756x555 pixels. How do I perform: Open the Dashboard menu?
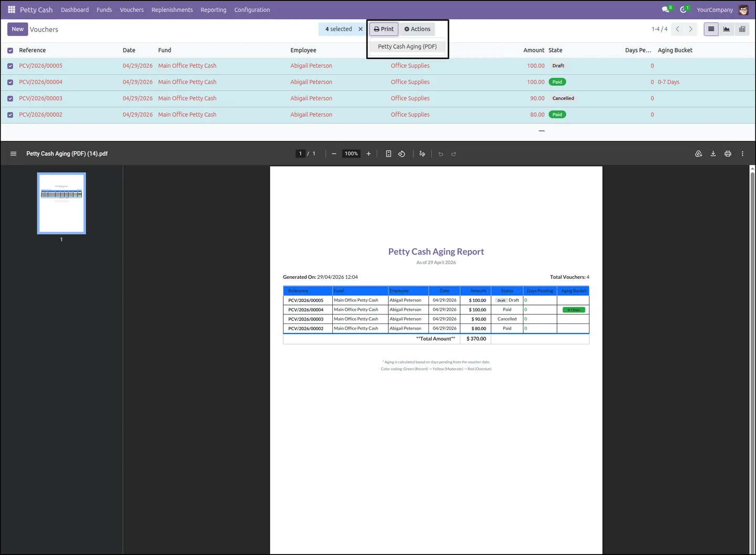[75, 10]
